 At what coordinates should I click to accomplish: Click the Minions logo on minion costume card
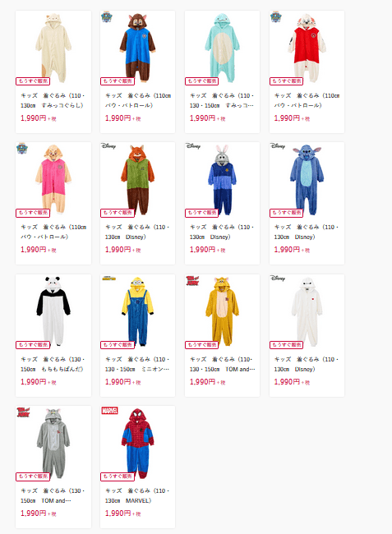(x=109, y=278)
